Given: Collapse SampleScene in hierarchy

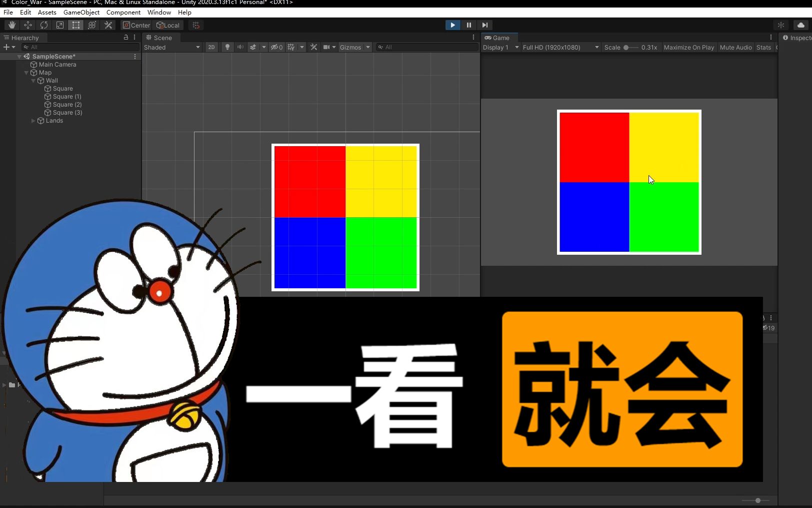Looking at the screenshot, I should (x=19, y=57).
